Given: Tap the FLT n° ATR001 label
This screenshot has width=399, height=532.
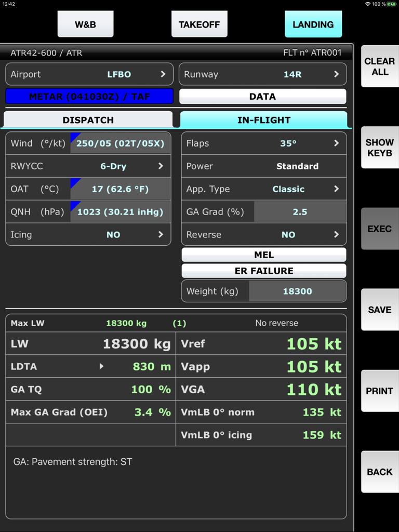Looking at the screenshot, I should [x=312, y=52].
